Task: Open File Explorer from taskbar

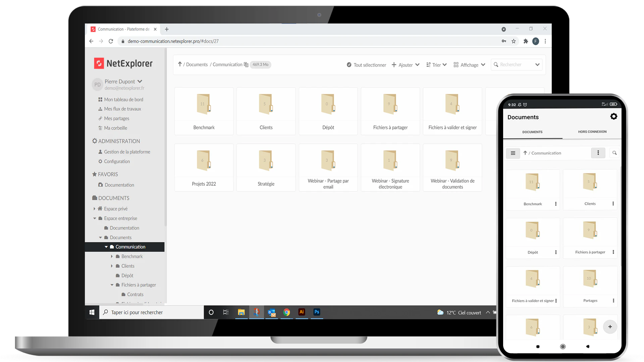Action: [241, 312]
